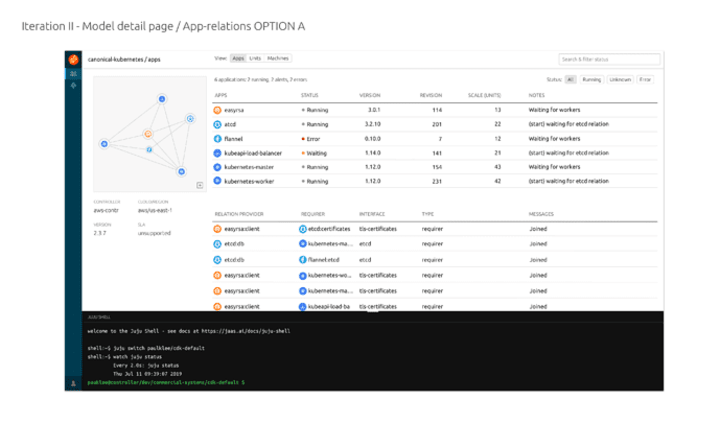Viewport: 720px width, 423px height.
Task: Click the Juju logo in the sidebar
Action: tap(73, 59)
